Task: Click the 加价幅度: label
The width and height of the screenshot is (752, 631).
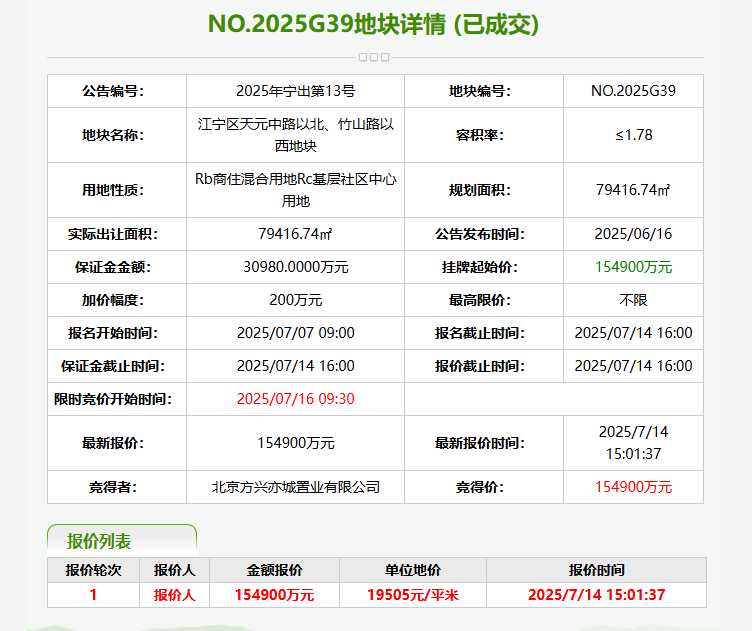Action: [113, 300]
